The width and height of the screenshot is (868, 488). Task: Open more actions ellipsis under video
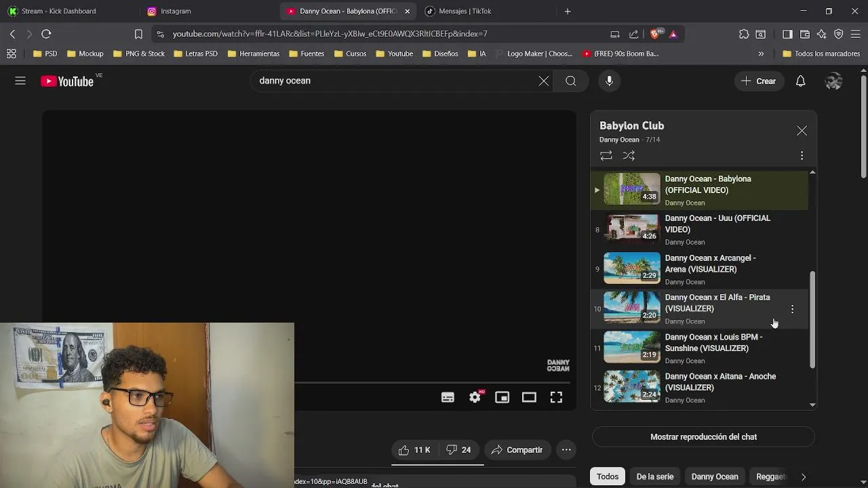pos(566,449)
